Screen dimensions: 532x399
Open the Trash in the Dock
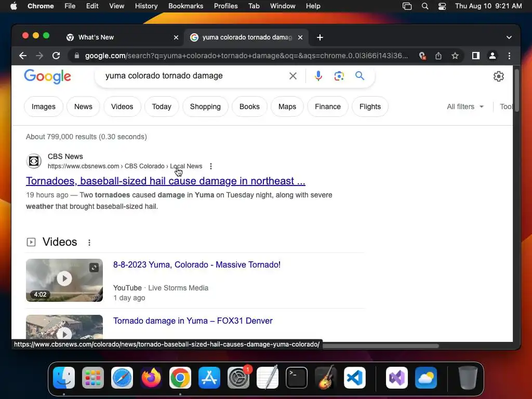click(468, 378)
